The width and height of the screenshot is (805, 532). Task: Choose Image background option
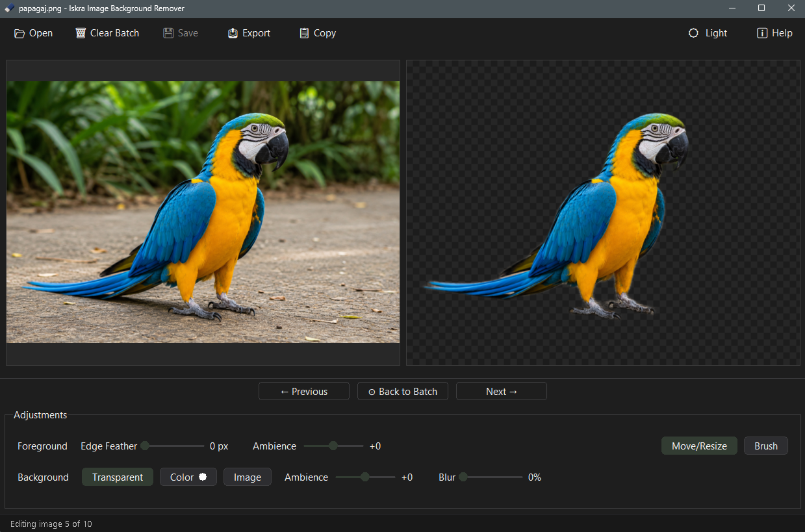point(248,477)
